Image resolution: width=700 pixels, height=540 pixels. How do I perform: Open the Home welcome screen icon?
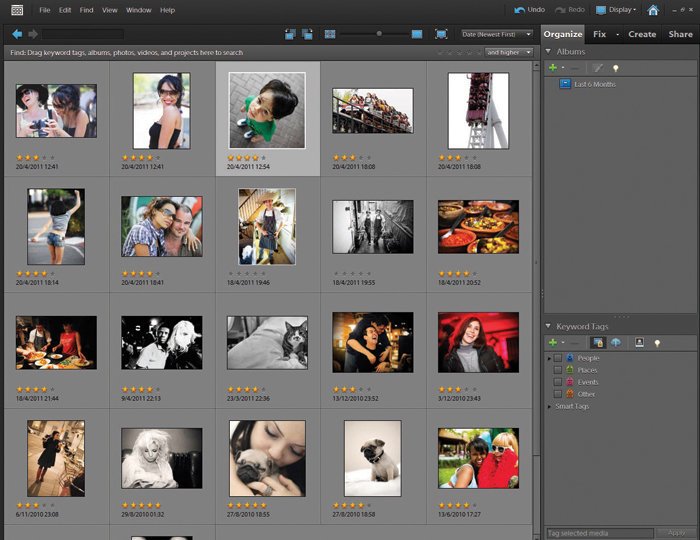pyautogui.click(x=653, y=10)
